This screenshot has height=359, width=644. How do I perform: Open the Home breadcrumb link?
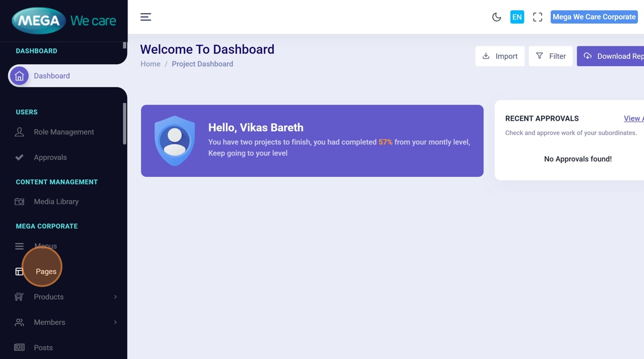150,64
